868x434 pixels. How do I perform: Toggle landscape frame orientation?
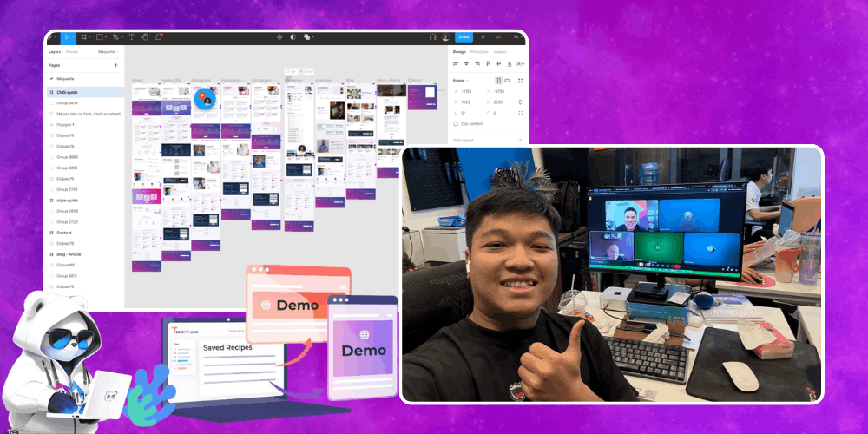tap(508, 80)
